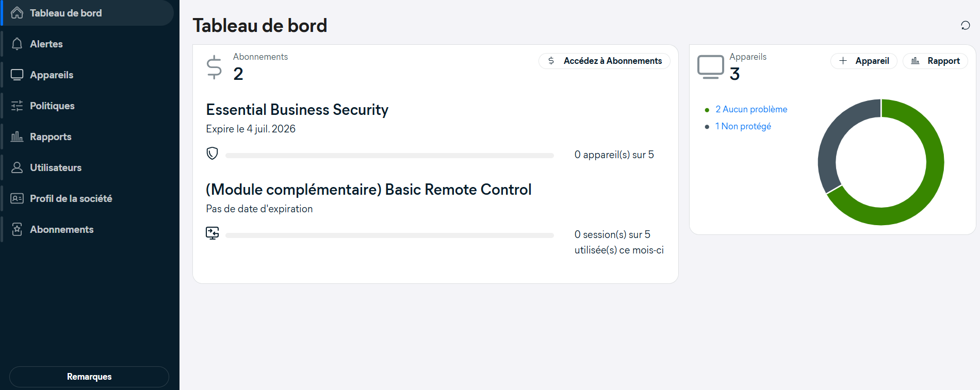Click the large monitor icon in Appareils card

click(x=710, y=67)
